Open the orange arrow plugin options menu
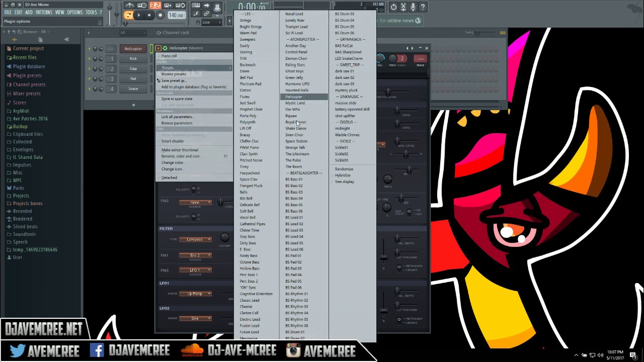The image size is (644, 362). pyautogui.click(x=158, y=48)
